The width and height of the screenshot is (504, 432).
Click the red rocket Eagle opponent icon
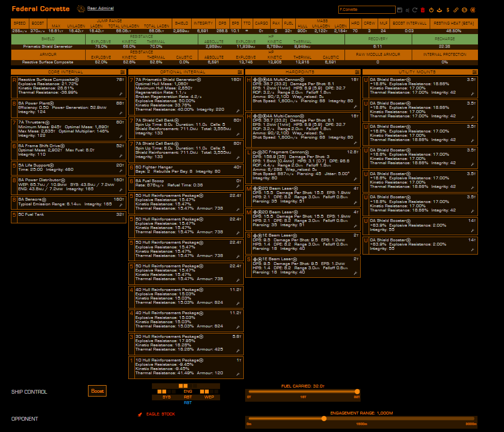coord(140,414)
